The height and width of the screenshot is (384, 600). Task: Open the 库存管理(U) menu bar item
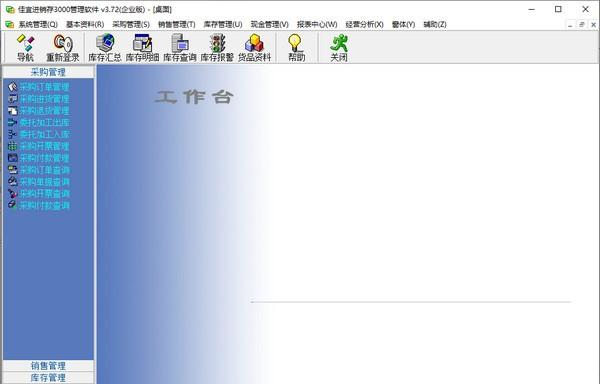(223, 24)
